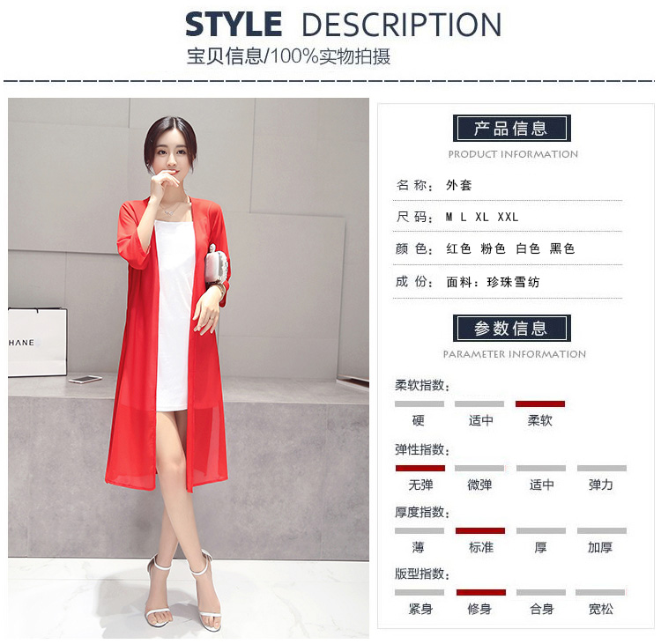
Task: Click the 红色 color option text
Action: click(458, 248)
